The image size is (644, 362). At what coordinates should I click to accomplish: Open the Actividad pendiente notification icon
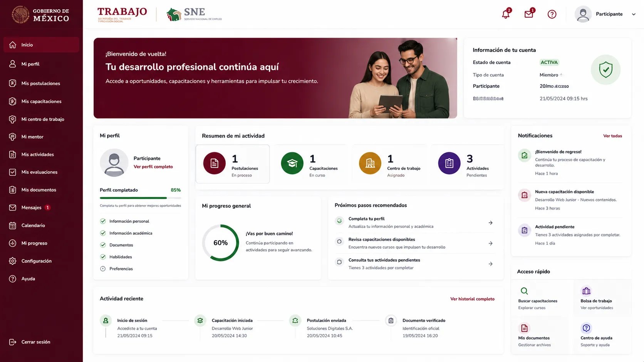pos(524,230)
